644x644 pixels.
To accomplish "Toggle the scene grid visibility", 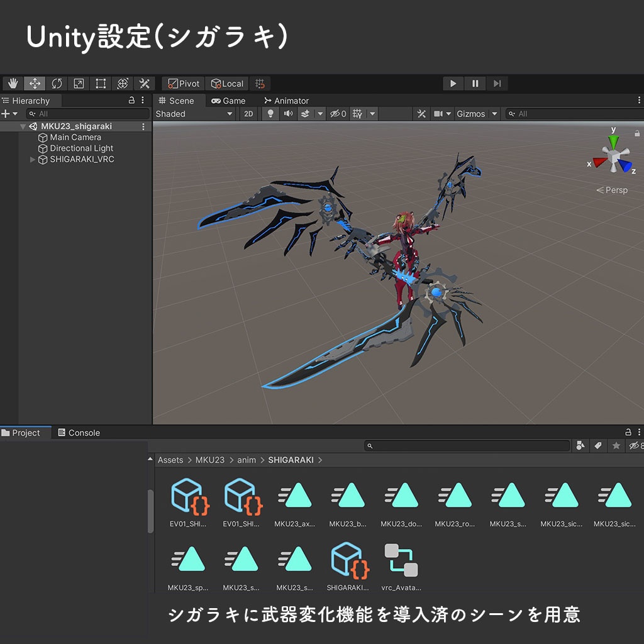I will pos(357,114).
